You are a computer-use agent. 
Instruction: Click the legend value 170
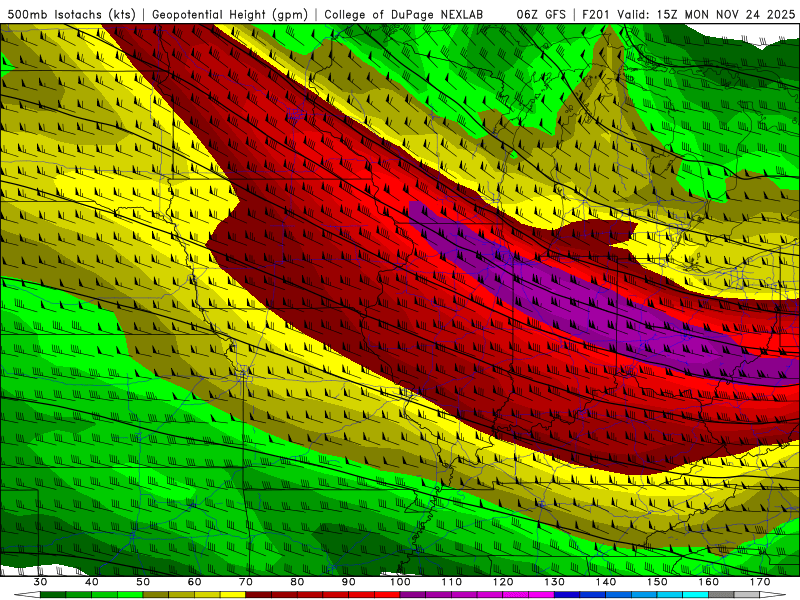coord(760,582)
